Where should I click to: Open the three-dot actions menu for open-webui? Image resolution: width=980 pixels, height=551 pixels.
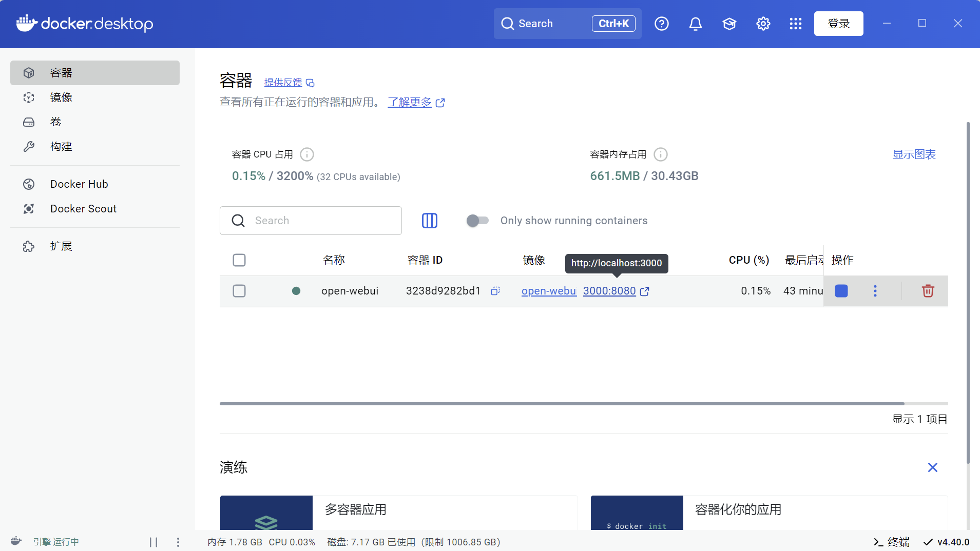875,291
